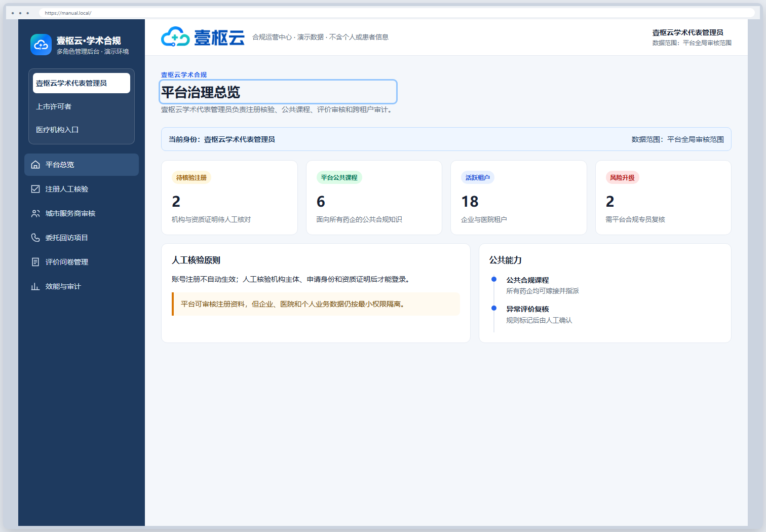Click the text 面向所有药企的公共合规知识
Screen dimensions: 766x532
pos(359,219)
